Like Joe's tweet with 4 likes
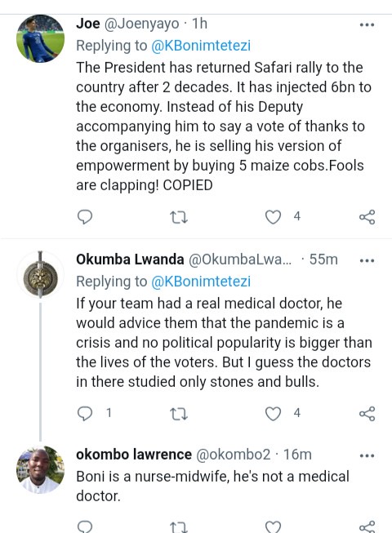 [x=273, y=217]
